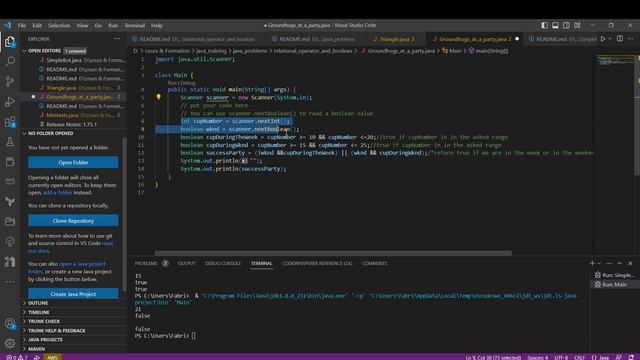Split the editor to the right
Screen dimensions: 640x360
620,39
